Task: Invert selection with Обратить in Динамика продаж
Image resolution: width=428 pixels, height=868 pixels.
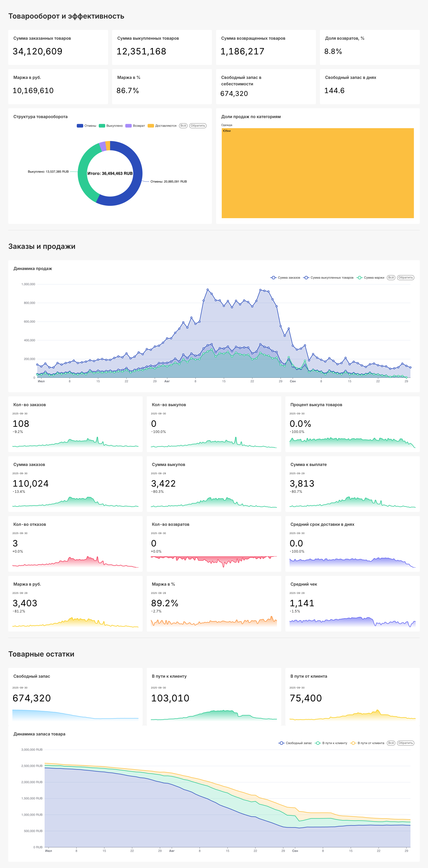Action: click(405, 278)
